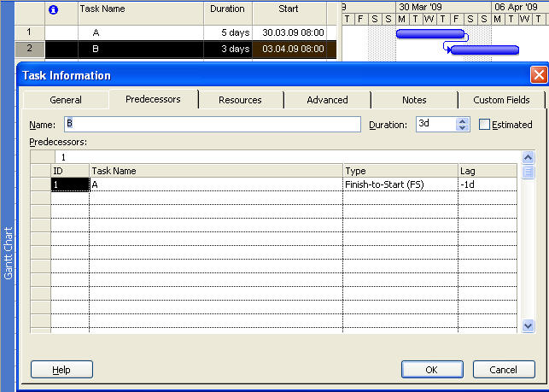Open the Help button
The width and height of the screenshot is (549, 392).
61,370
